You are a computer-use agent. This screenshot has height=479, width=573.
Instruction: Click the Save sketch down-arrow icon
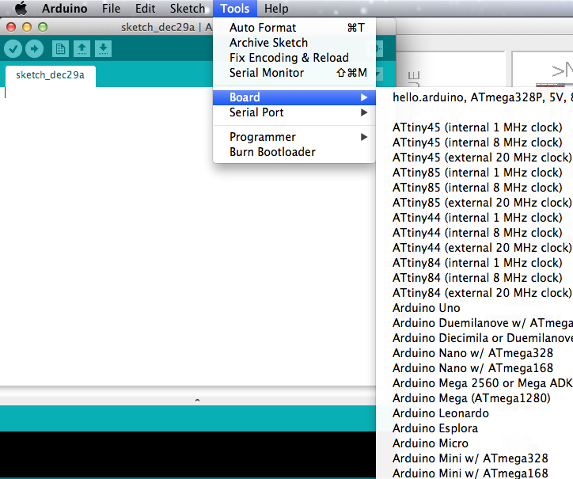[x=103, y=49]
